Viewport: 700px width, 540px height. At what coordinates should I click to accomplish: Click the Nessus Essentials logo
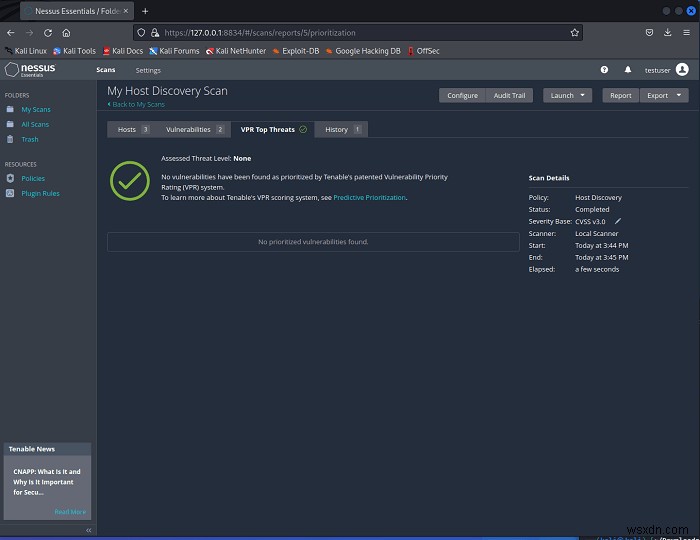(30, 70)
